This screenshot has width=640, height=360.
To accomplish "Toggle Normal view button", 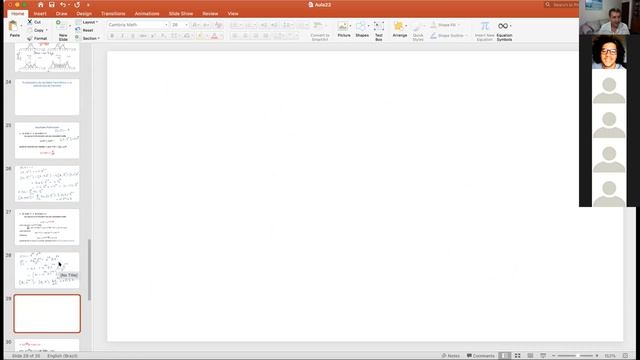I will tap(504, 356).
